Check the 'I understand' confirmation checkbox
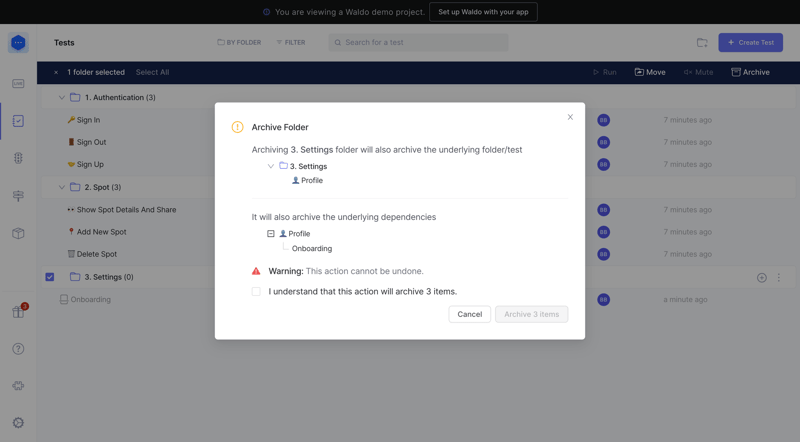This screenshot has height=442, width=800. [256, 292]
